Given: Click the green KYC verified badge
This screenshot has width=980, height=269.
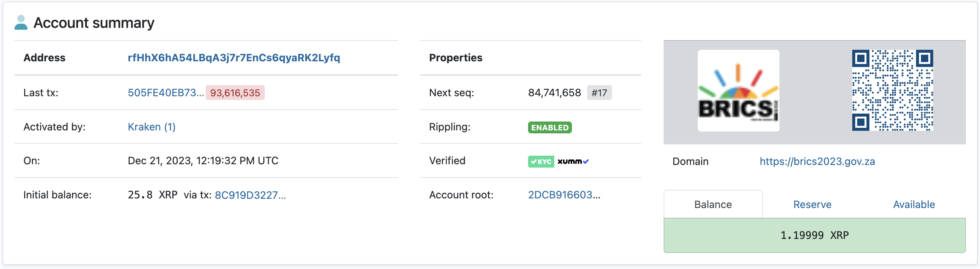Looking at the screenshot, I should click(x=541, y=161).
